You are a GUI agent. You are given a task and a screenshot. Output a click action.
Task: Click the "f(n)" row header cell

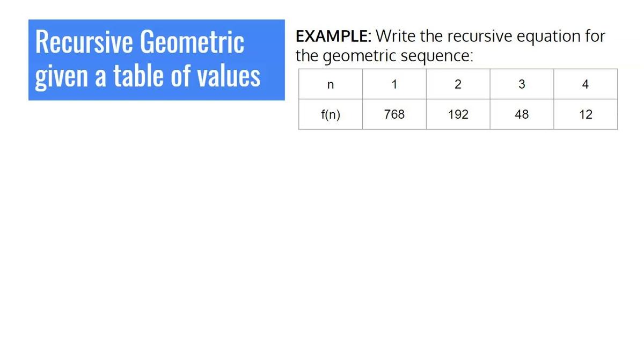[x=330, y=114]
